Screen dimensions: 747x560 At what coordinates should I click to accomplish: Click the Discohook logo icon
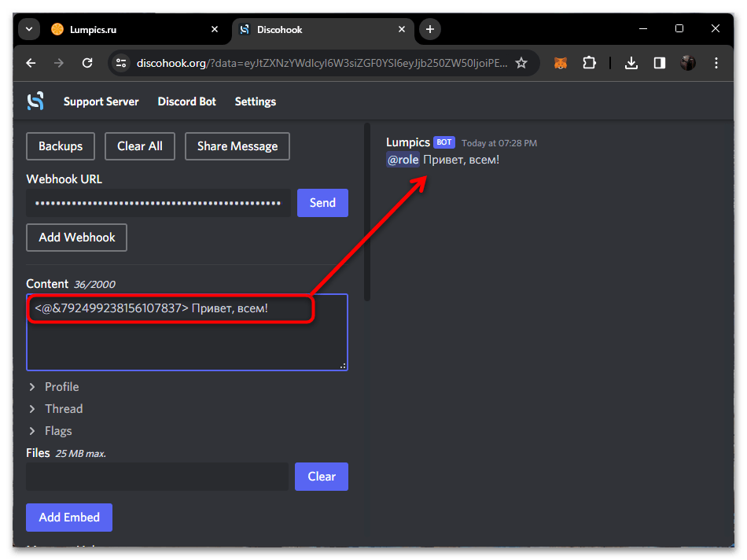coord(35,101)
